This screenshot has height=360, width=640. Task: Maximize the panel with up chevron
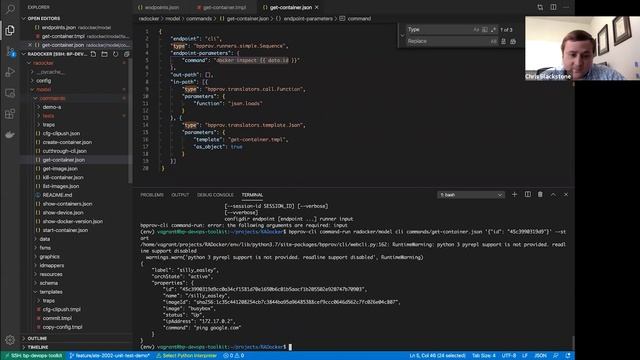[553, 195]
